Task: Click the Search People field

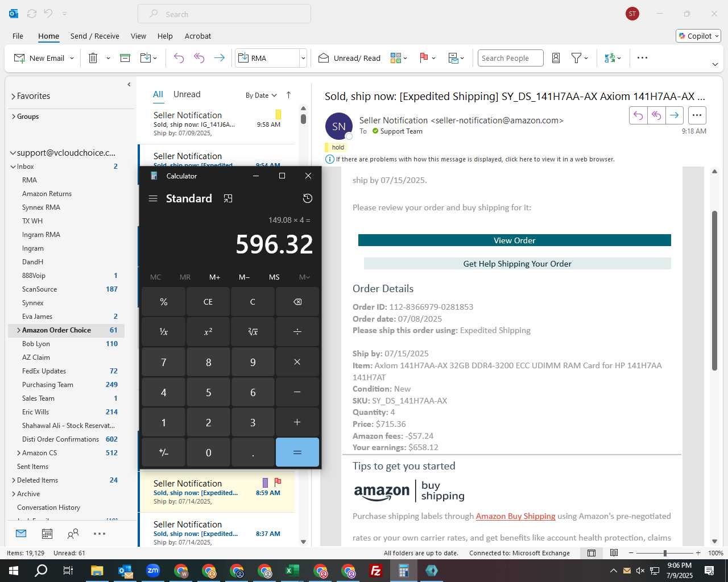Action: pyautogui.click(x=510, y=58)
